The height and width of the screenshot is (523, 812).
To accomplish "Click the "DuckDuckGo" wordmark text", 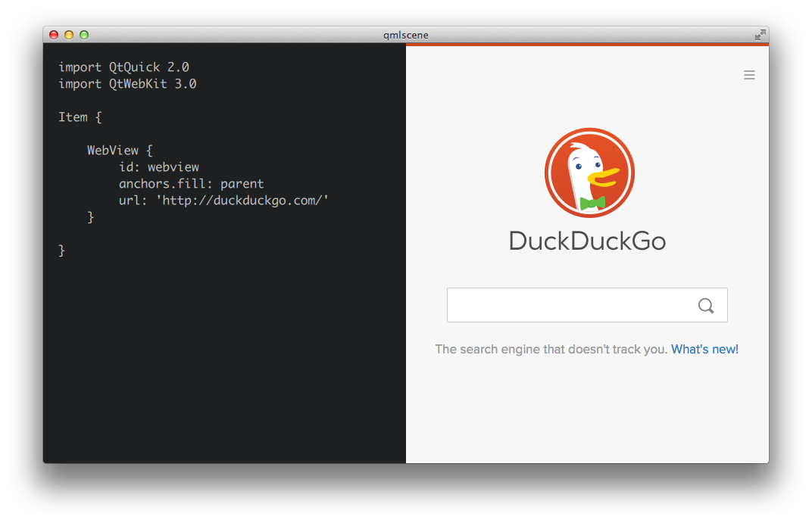I will tap(587, 241).
